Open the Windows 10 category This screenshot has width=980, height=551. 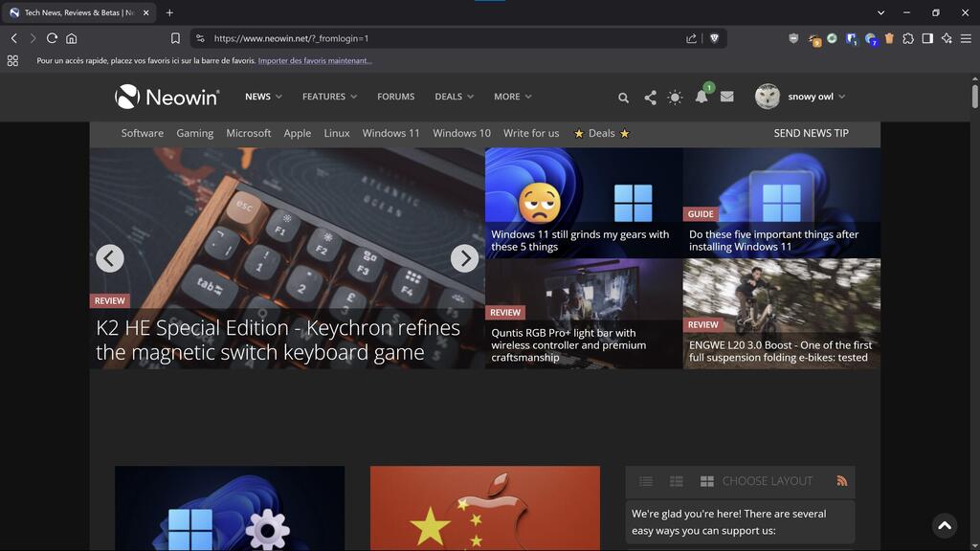462,133
